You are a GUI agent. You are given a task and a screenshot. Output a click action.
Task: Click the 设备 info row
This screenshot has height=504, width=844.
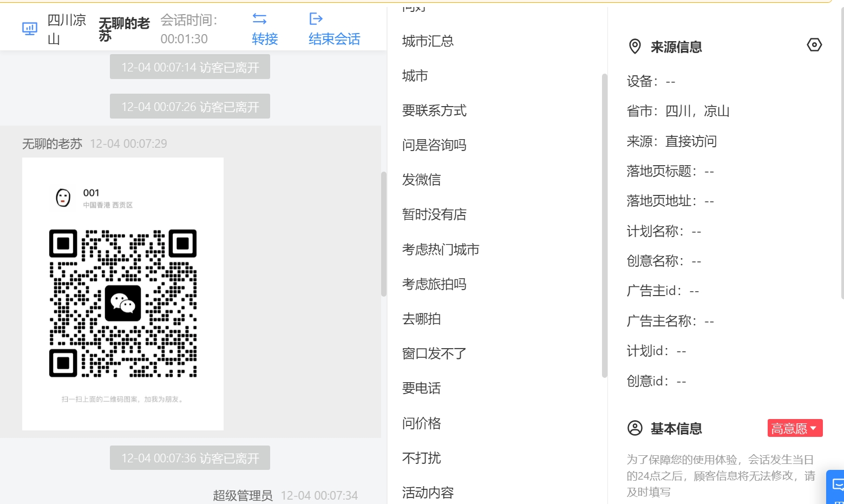point(651,81)
